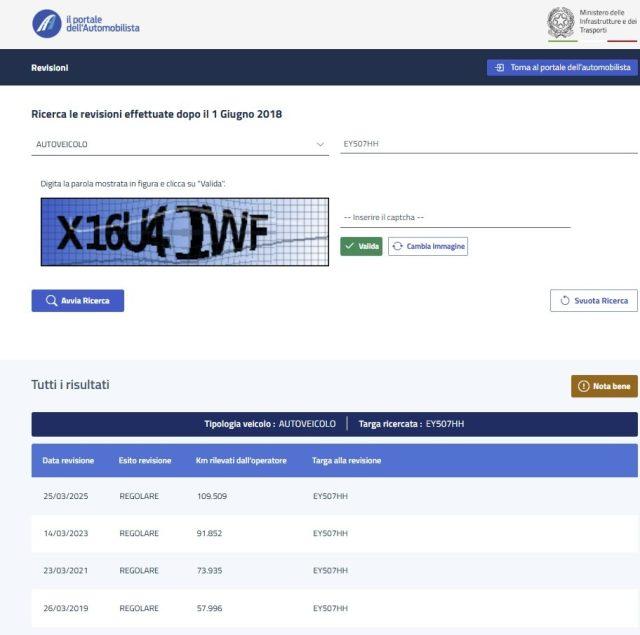
Task: Click the Km rilevati dall'operatore column header
Action: tap(241, 460)
